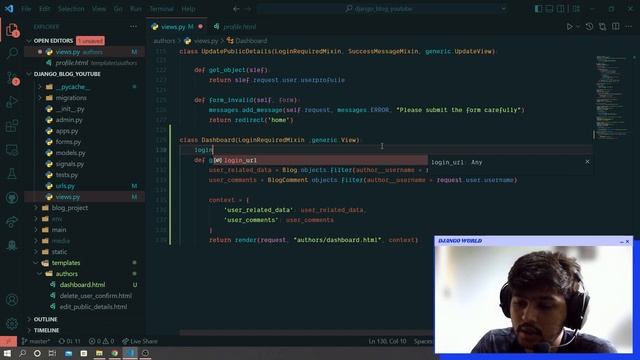Open the Search view in activity bar
The image size is (640, 360).
click(12, 53)
